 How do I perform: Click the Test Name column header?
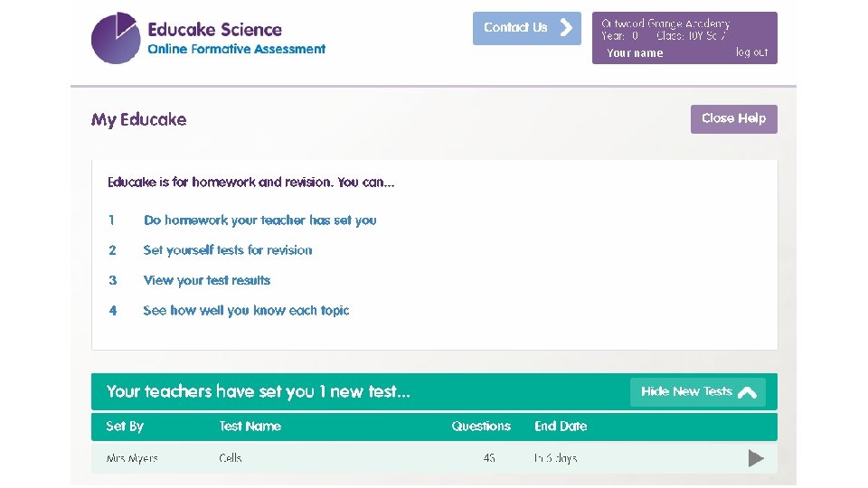tap(250, 426)
